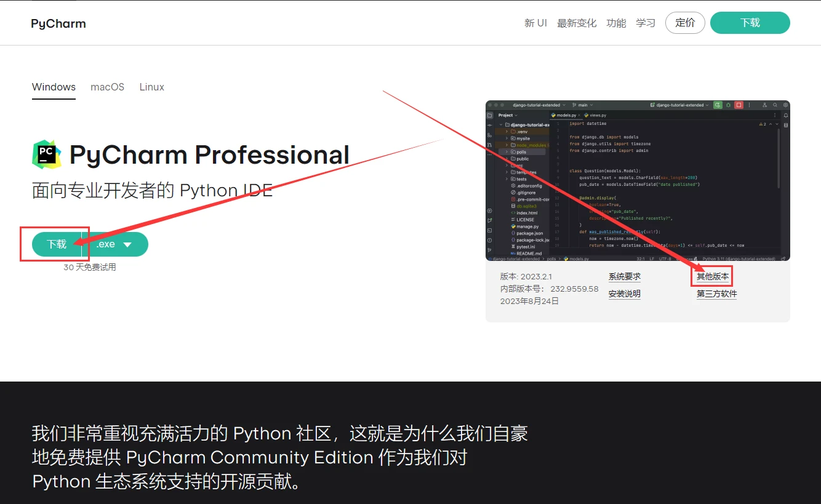The image size is (821, 504).
Task: Click the PyCharm logo in the header
Action: 58,23
